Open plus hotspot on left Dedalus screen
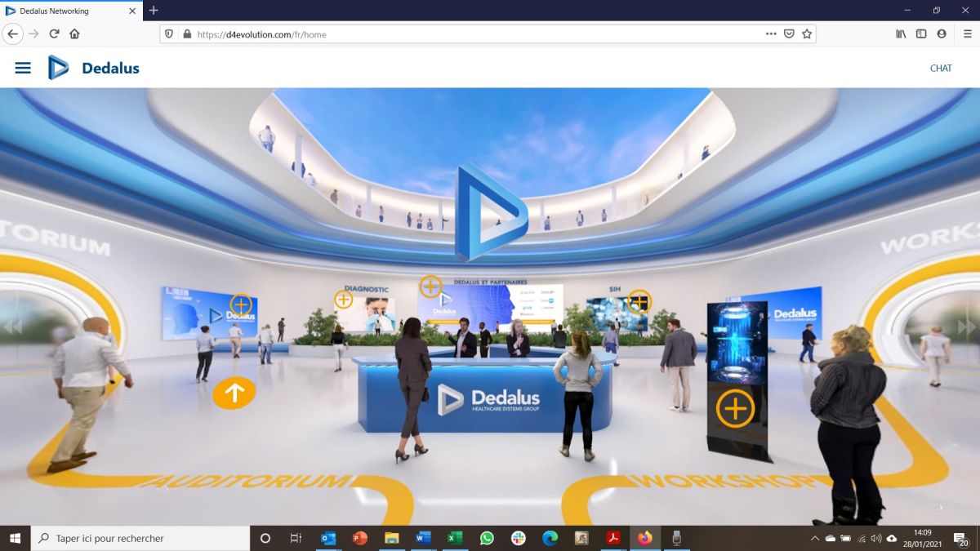Screen dimensions: 980x551 241,304
